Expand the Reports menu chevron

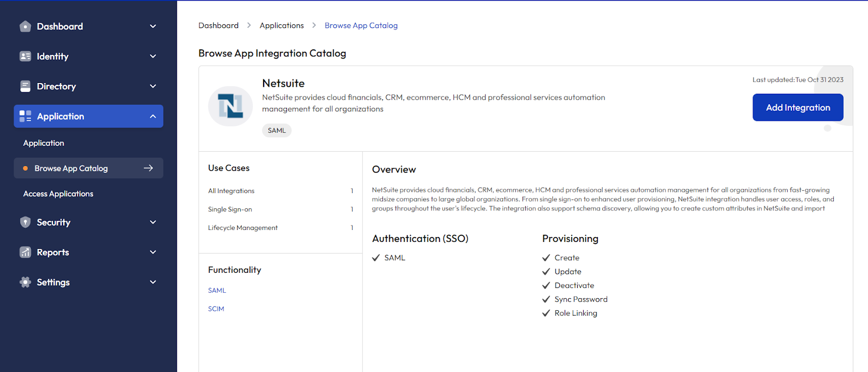[153, 252]
